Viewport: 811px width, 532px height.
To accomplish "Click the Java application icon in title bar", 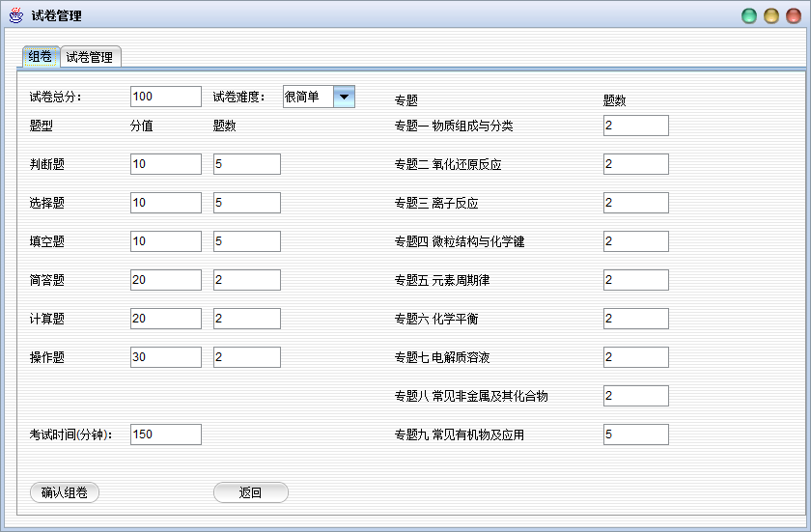I will click(x=16, y=15).
